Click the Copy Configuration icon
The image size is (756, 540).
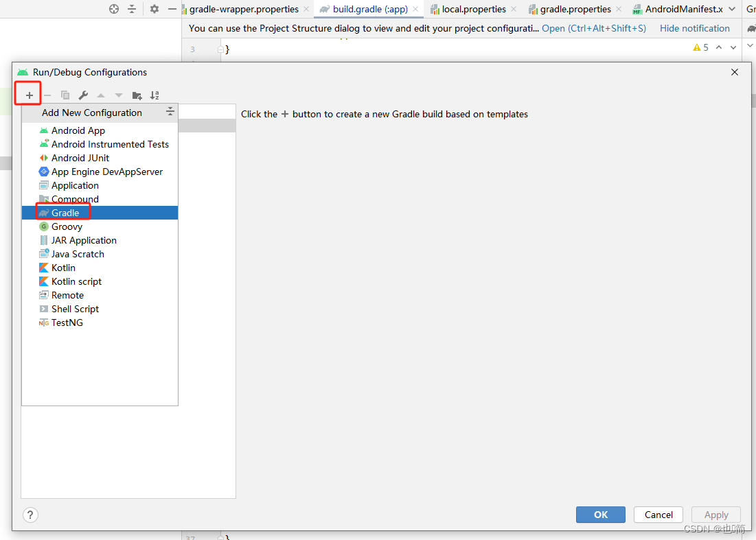(x=65, y=95)
